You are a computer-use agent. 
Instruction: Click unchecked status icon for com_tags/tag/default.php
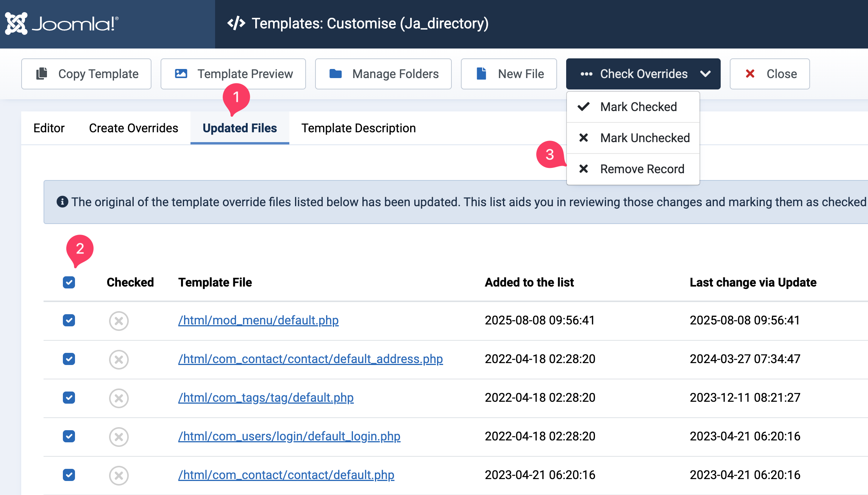119,398
